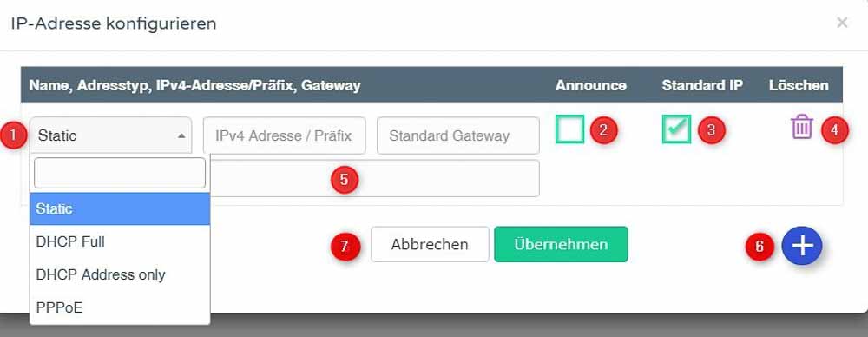
Task: Click the wide name field below address inputs
Action: 375,178
